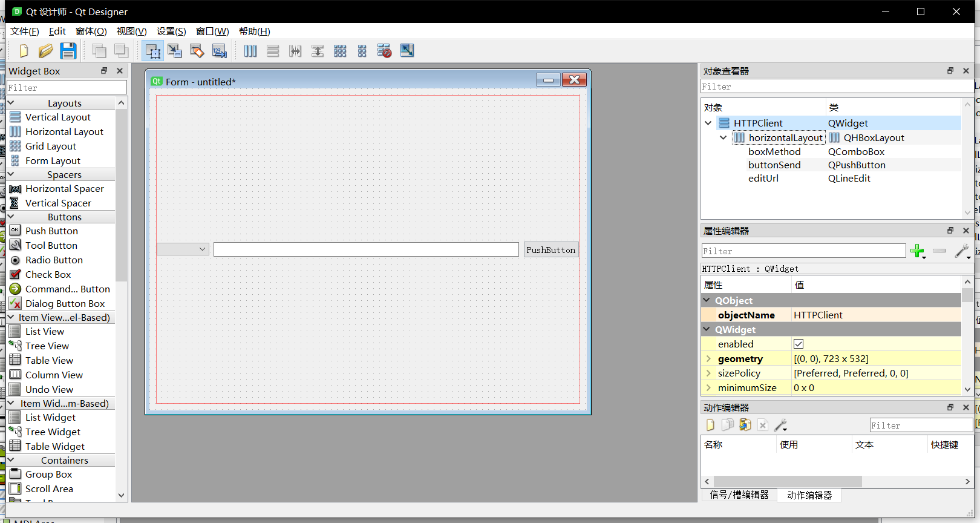Pick Grid Layout in the Widget Box
The height and width of the screenshot is (523, 980).
coord(51,146)
